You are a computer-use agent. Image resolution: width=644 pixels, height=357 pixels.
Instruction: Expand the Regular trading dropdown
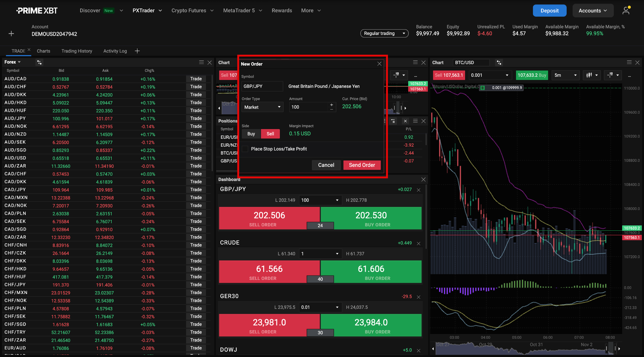click(384, 33)
